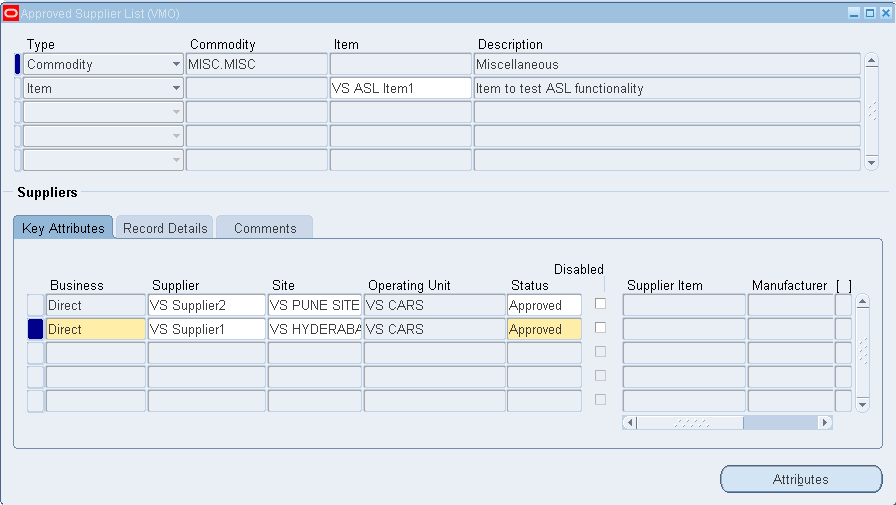Click the horizontal scrollbar right arrow
896x505 pixels.
[x=825, y=423]
